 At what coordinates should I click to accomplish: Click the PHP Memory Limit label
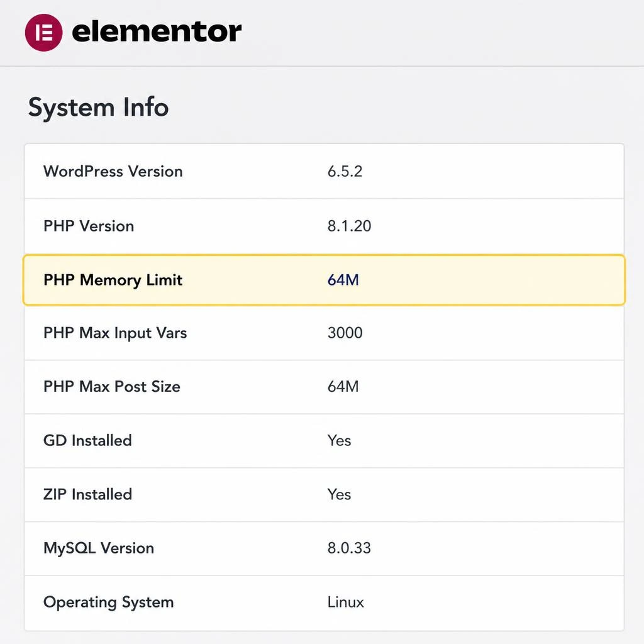tap(113, 280)
